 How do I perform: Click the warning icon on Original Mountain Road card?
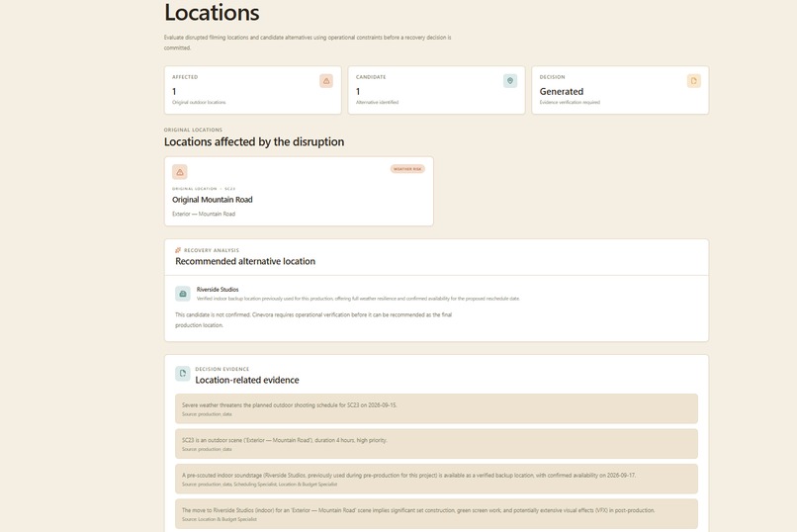tap(179, 172)
